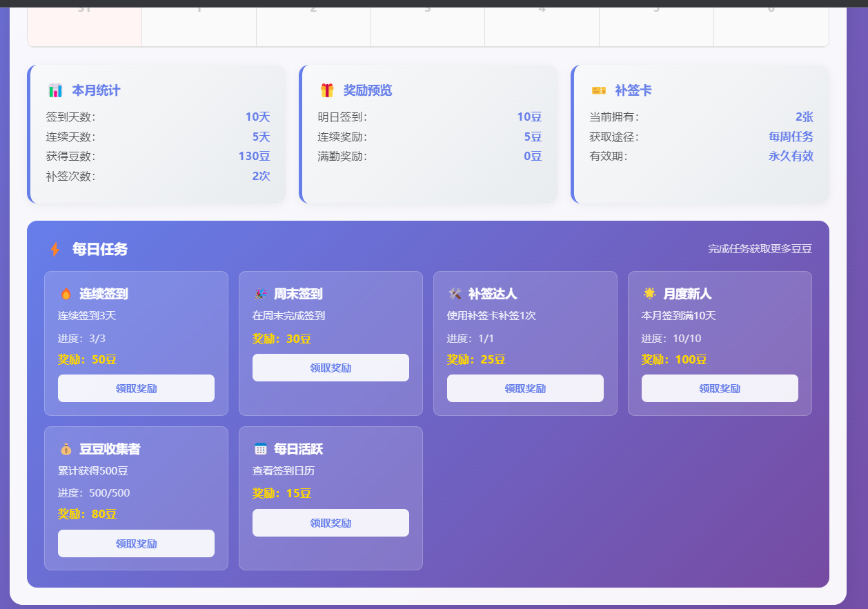
Task: Click the star icon on 月度新人 card
Action: coord(649,293)
